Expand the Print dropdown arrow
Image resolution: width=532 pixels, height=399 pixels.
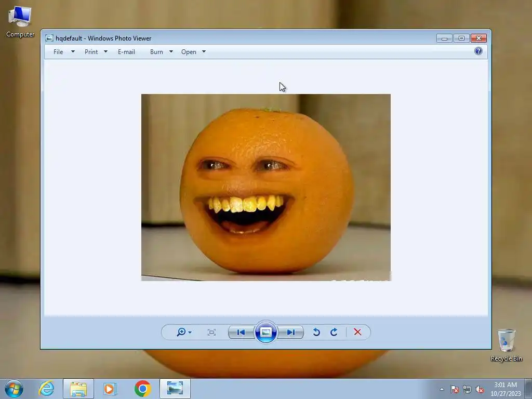click(x=105, y=52)
